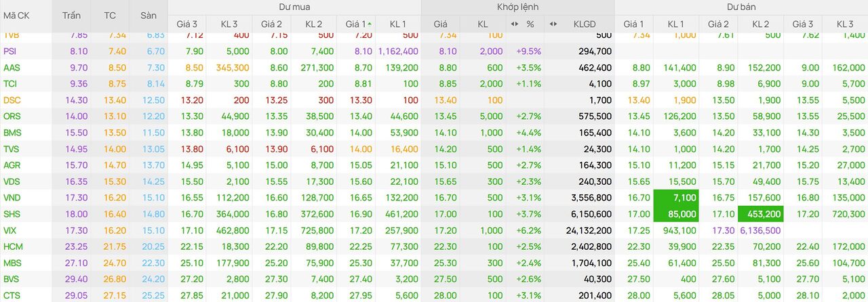Sort by the Trần ceiling price column
The height and width of the screenshot is (302, 868).
tap(71, 15)
